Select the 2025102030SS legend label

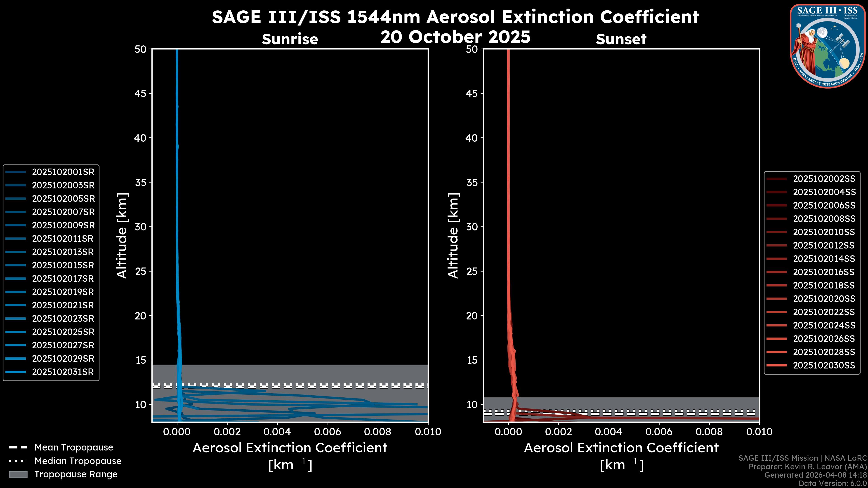click(x=824, y=365)
